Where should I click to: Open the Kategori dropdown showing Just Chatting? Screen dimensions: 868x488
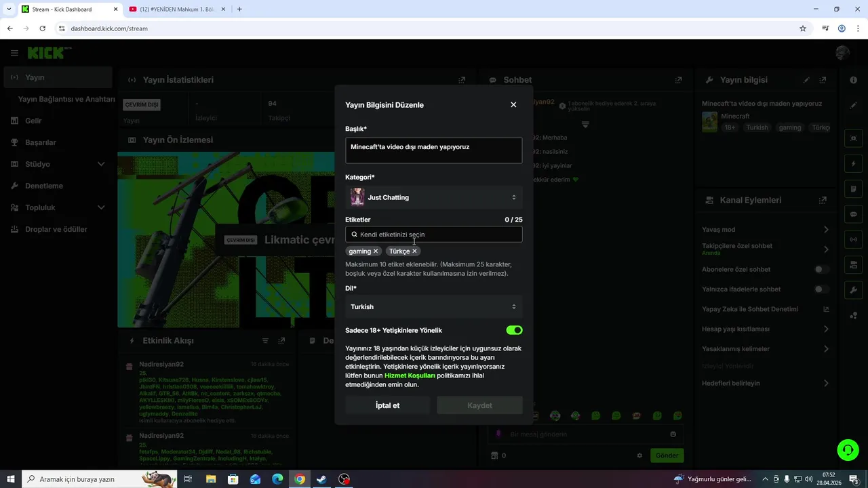click(434, 197)
